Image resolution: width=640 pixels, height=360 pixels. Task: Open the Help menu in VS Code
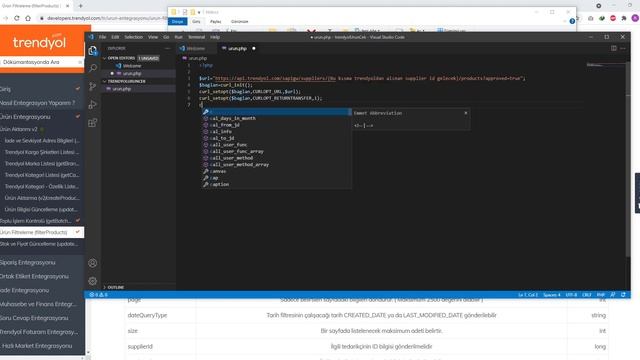pos(215,37)
